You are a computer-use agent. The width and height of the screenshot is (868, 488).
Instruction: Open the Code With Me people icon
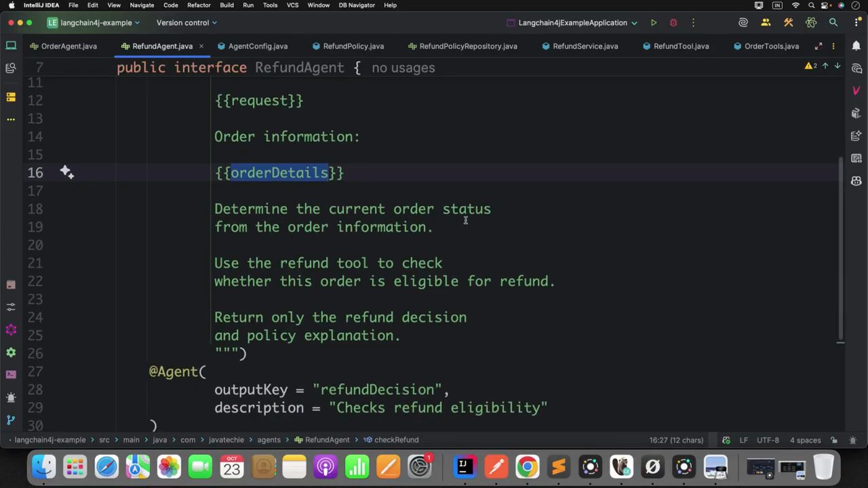(x=766, y=22)
